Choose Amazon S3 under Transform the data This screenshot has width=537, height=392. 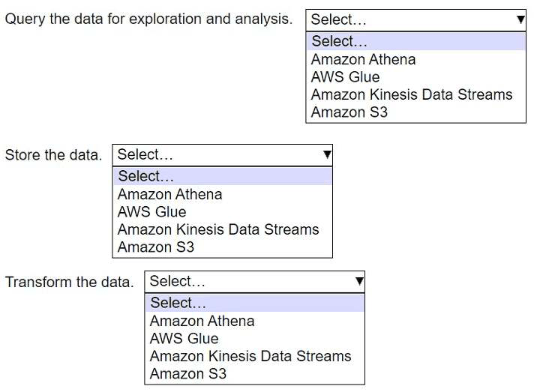click(x=187, y=374)
